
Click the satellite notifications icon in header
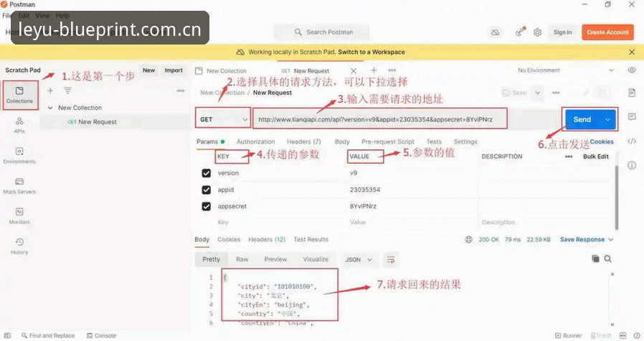tap(520, 32)
